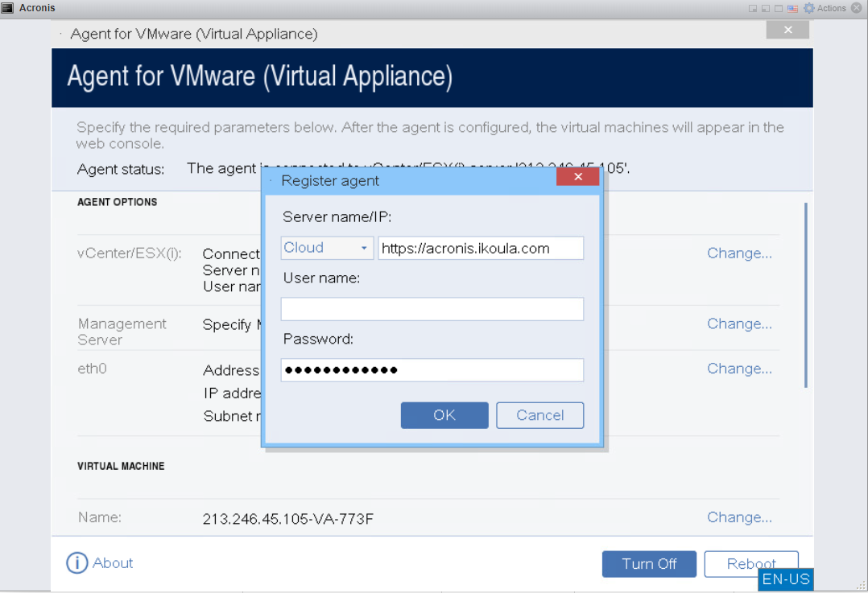Click Change for vCenter/ESX(i) settings
Image resolution: width=868 pixels, height=593 pixels.
coord(739,253)
